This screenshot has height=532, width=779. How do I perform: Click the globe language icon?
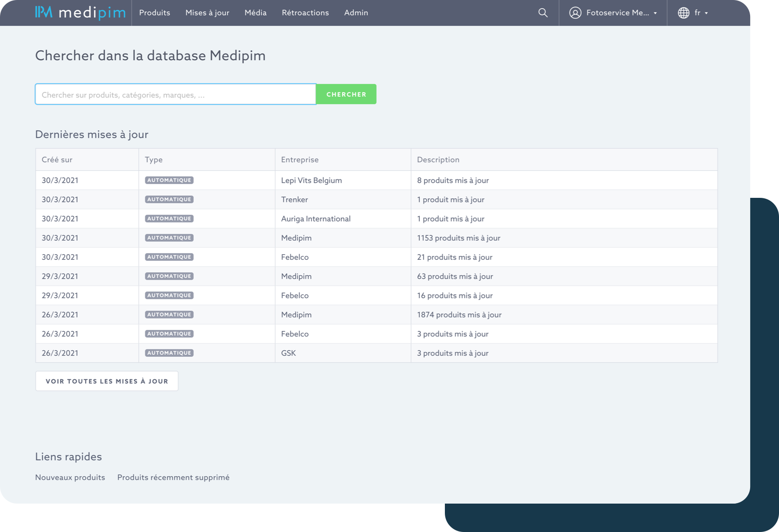(683, 13)
